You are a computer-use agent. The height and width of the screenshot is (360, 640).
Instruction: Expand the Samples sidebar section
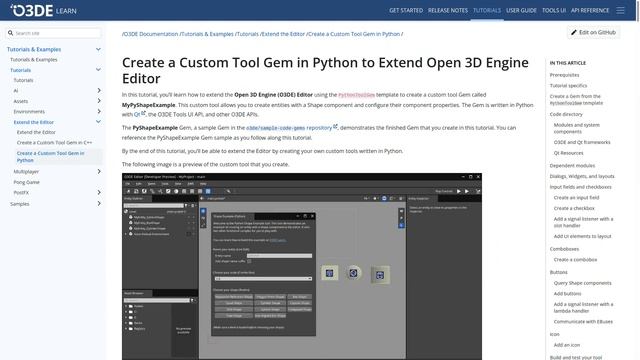[x=99, y=203]
